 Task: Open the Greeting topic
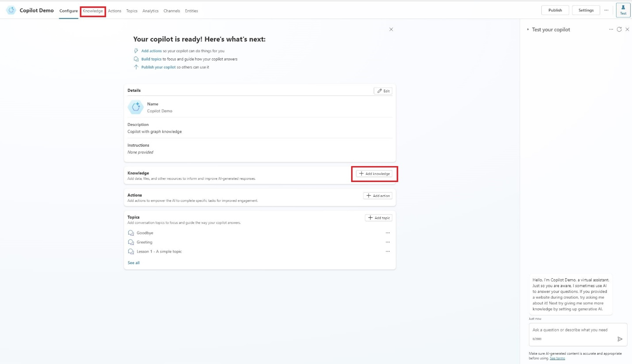[145, 242]
